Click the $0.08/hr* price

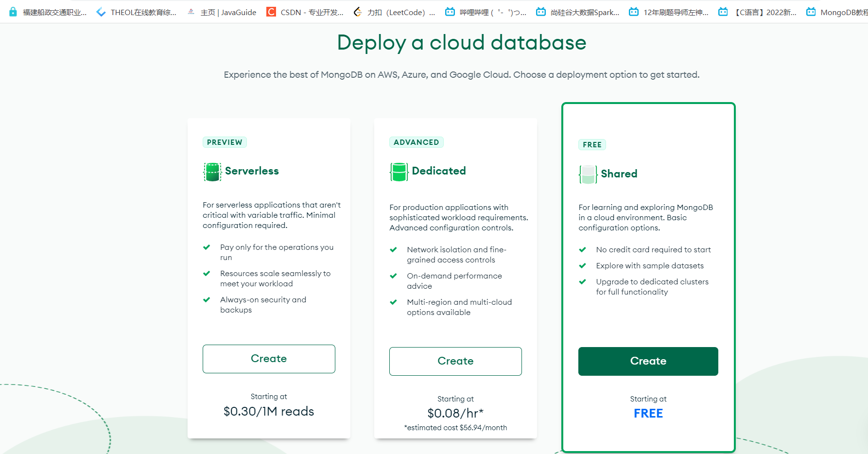tap(455, 413)
